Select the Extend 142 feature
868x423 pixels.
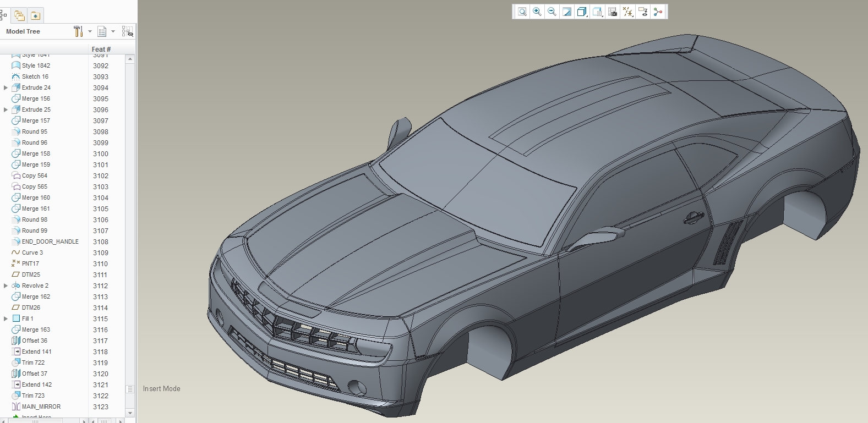click(x=37, y=384)
